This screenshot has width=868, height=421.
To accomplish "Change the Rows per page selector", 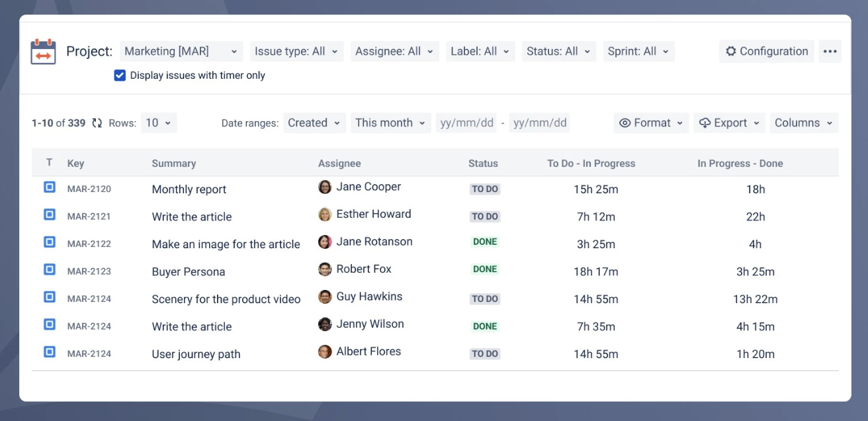I will click(159, 123).
